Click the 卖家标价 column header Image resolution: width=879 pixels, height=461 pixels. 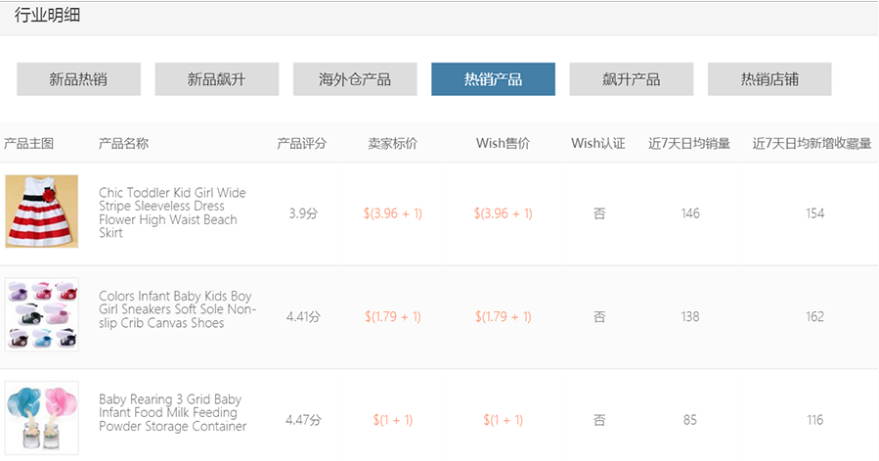(393, 144)
